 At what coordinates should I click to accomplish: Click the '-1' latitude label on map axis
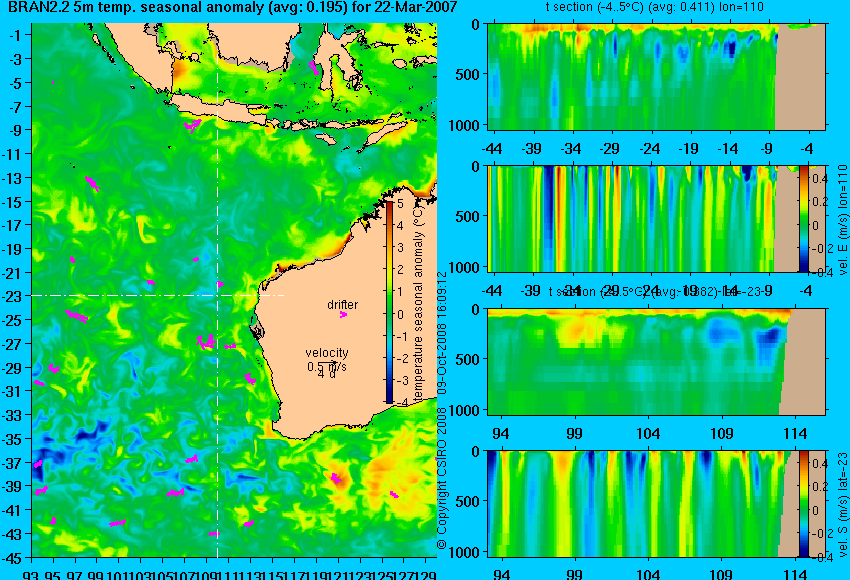click(17, 35)
